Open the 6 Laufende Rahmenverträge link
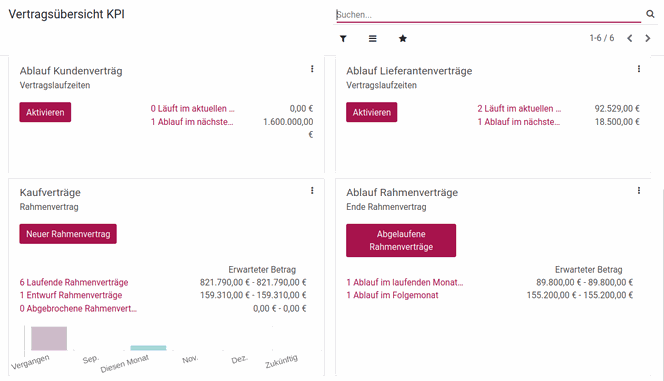 (x=74, y=282)
